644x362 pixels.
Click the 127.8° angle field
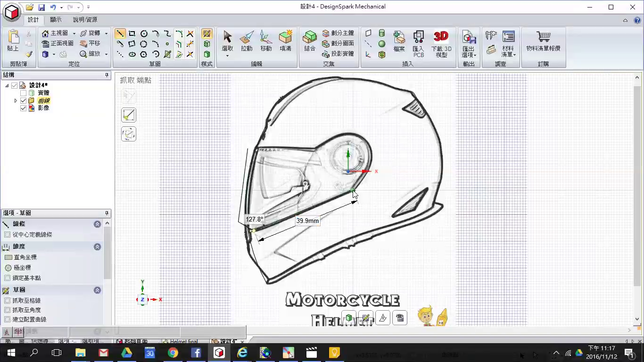click(255, 219)
